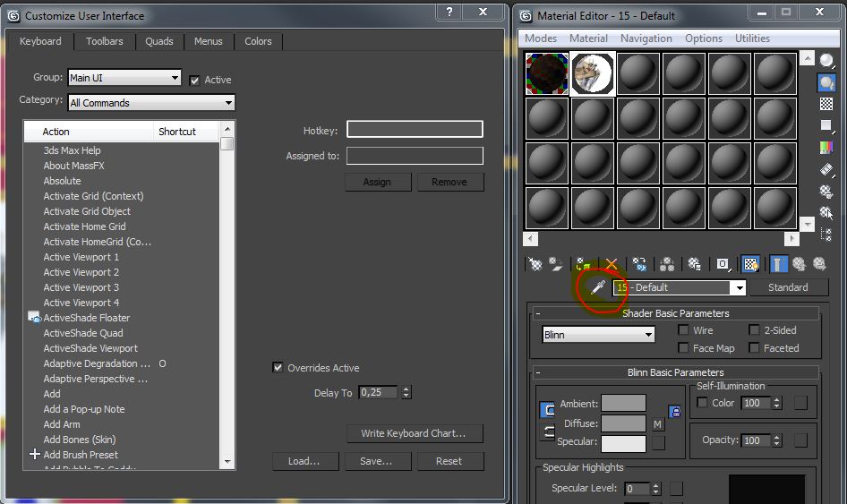Open the Category dropdown showing All Commands
This screenshot has width=847, height=504.
coord(152,103)
